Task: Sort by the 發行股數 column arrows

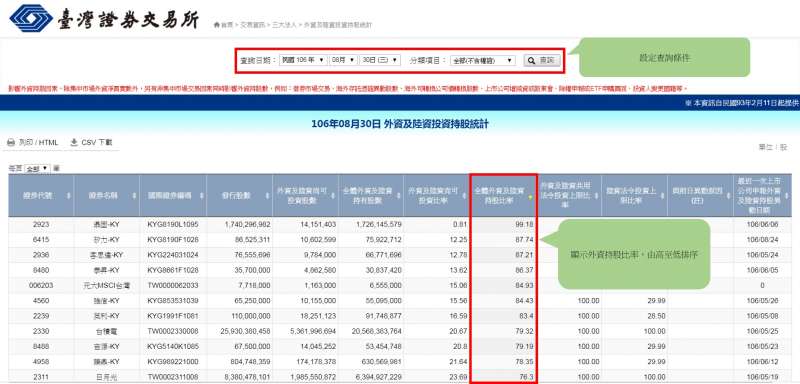Action: pyautogui.click(x=266, y=196)
